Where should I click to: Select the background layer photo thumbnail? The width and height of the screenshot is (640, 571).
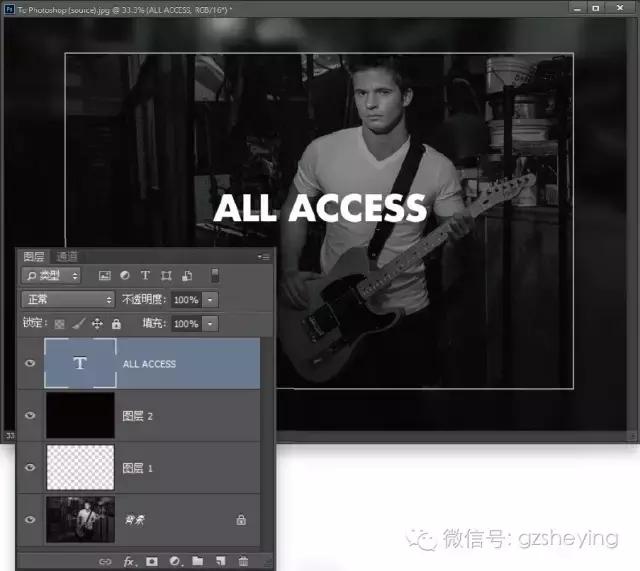(80, 520)
